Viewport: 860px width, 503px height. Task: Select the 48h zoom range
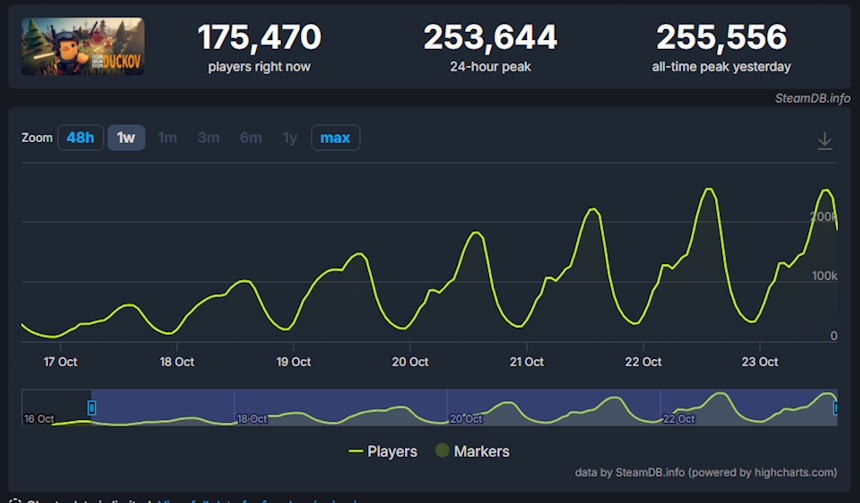(x=80, y=138)
